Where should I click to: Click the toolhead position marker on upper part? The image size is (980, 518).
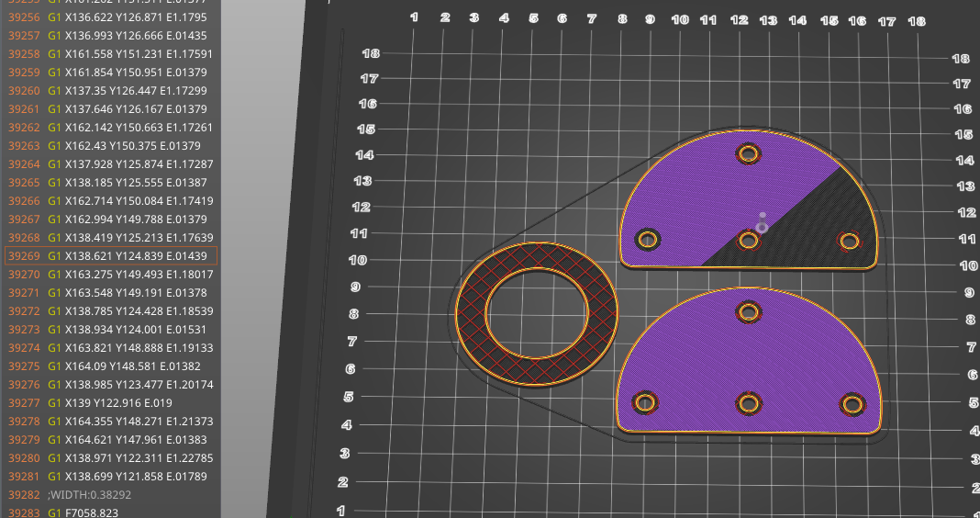(x=762, y=225)
